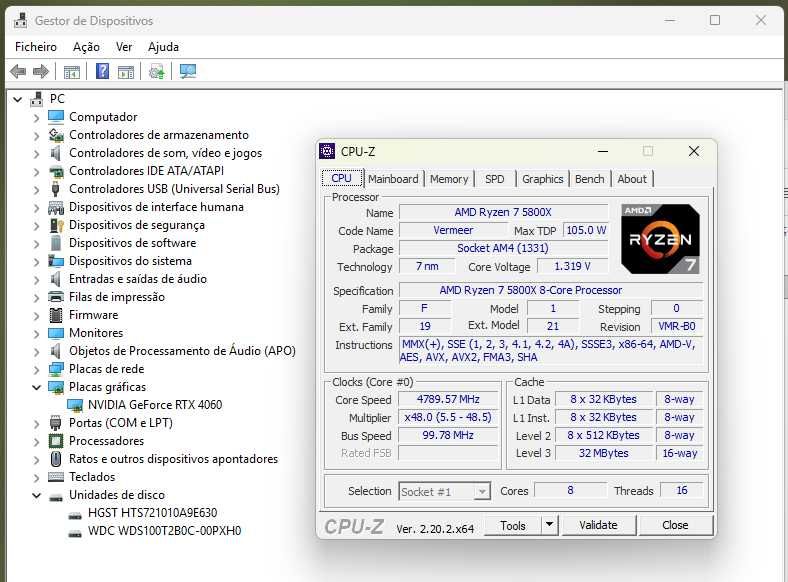This screenshot has height=582, width=788.
Task: Minimize the CPU-Z window
Action: pyautogui.click(x=603, y=151)
